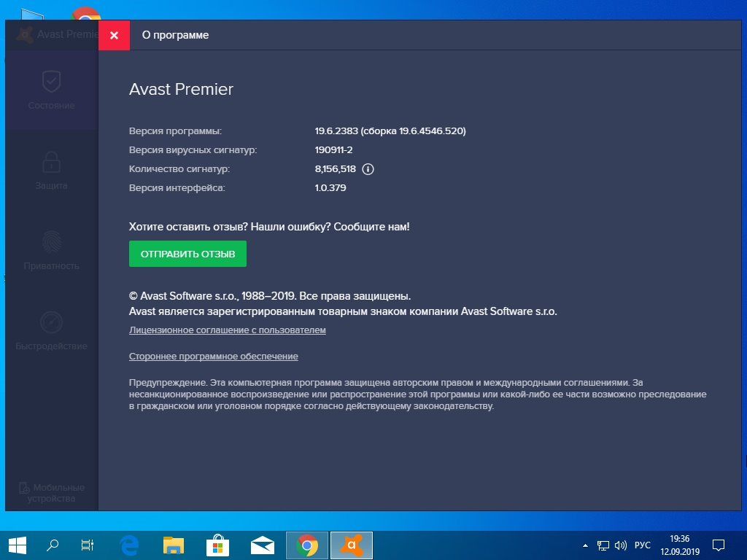Select the Приватность sidebar label
Image resolution: width=747 pixels, height=560 pixels.
pyautogui.click(x=52, y=265)
